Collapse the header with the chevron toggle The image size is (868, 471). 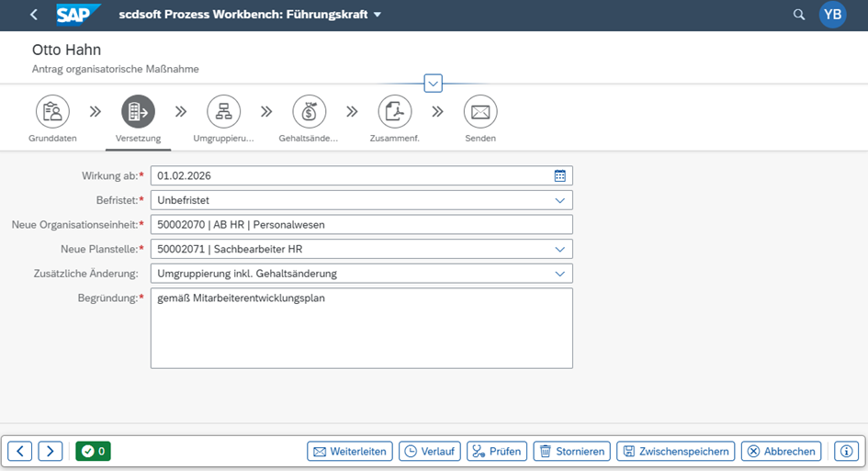point(434,84)
